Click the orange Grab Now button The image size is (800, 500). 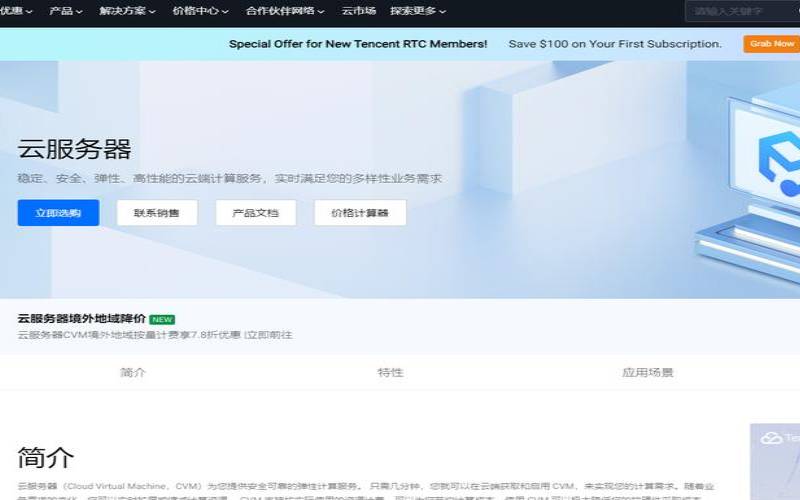coord(771,44)
